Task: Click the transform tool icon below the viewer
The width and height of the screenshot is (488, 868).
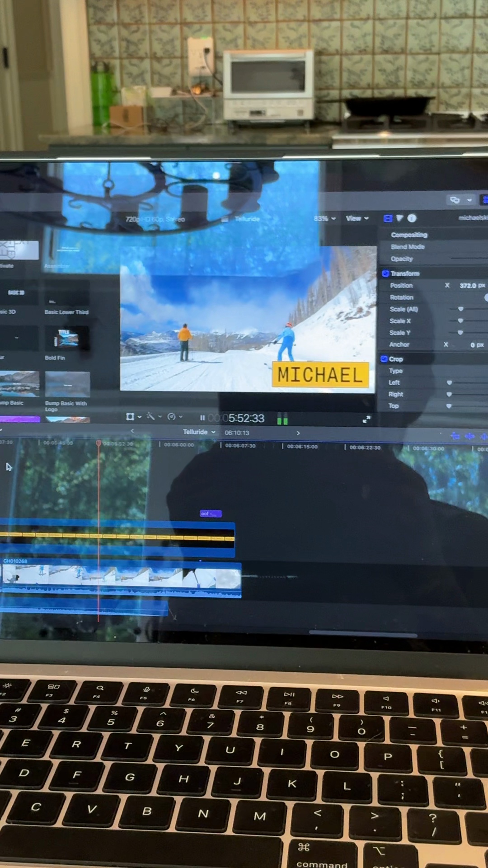Action: pos(130,416)
